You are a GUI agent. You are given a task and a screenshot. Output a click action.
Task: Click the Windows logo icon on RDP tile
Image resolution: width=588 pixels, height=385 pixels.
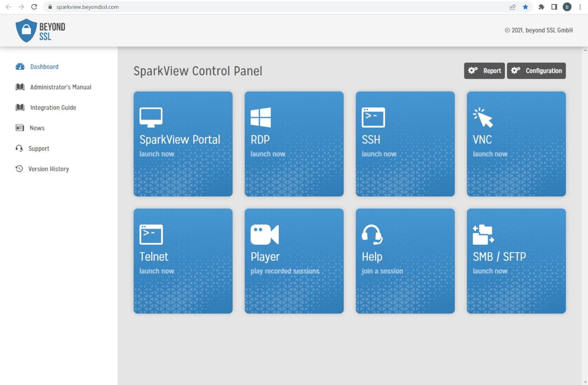click(260, 118)
